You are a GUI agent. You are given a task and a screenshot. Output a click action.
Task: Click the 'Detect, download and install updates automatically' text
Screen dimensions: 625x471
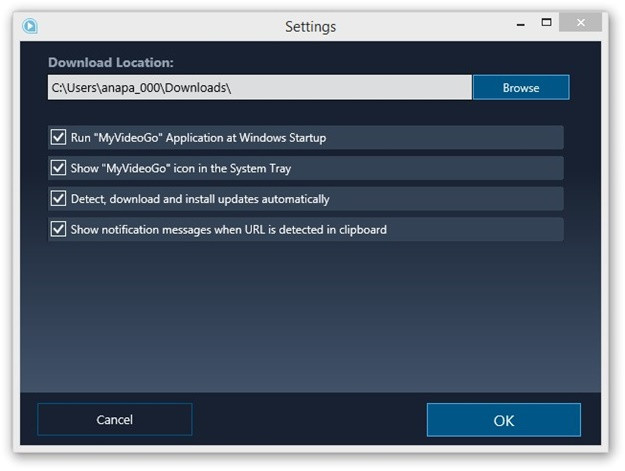200,199
